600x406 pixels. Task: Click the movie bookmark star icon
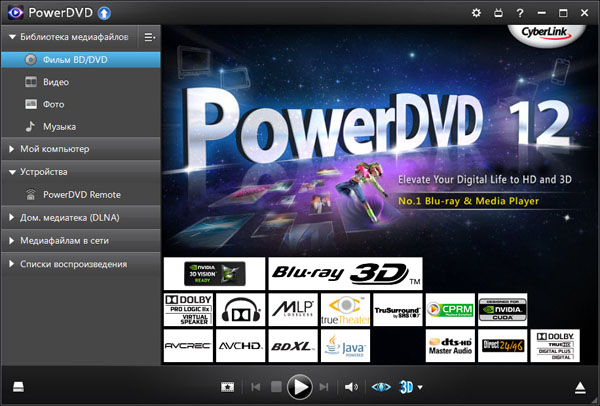click(228, 387)
